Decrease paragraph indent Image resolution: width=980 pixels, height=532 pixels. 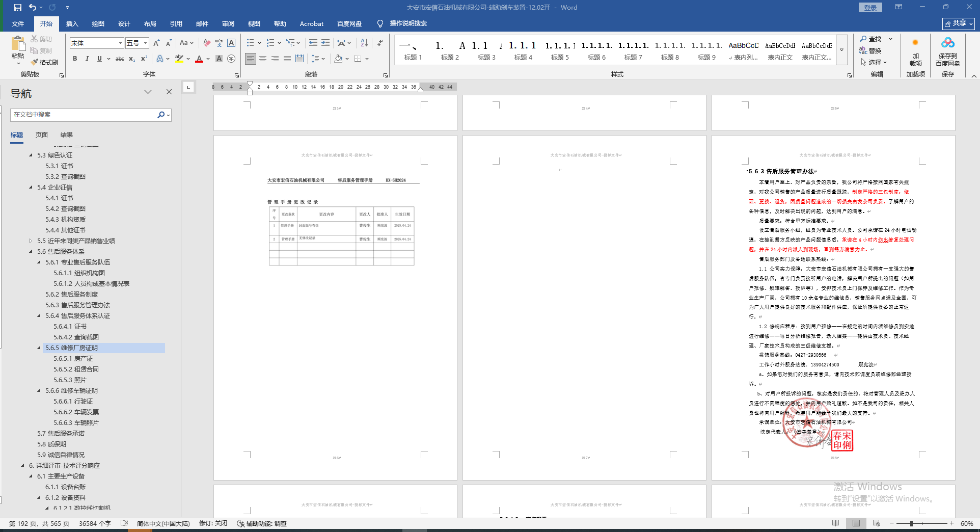pos(313,43)
